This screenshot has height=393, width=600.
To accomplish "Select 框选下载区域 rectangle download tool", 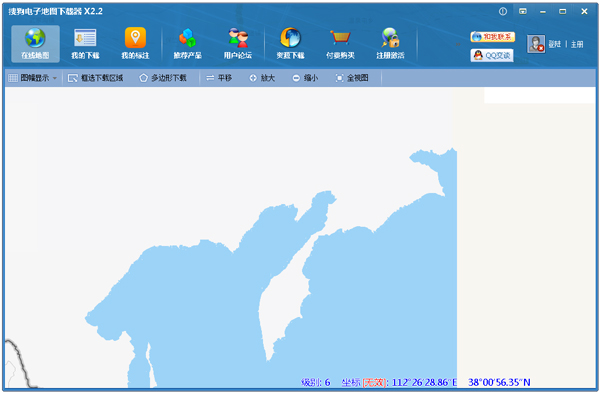I will tap(95, 78).
